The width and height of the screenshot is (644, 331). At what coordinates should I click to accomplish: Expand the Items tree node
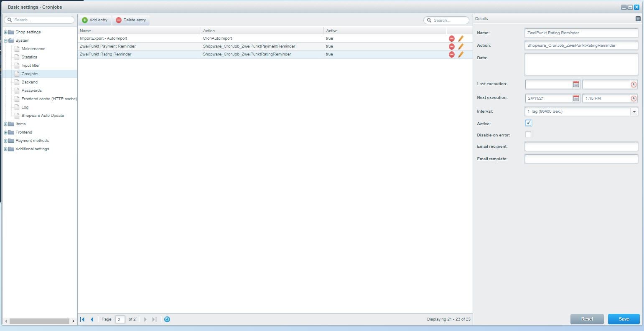pos(5,124)
